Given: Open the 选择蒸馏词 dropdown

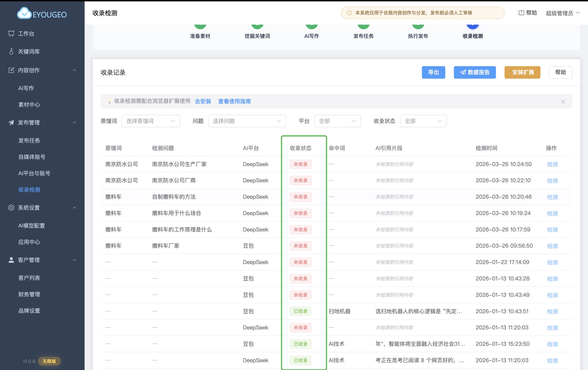Looking at the screenshot, I should (x=151, y=121).
